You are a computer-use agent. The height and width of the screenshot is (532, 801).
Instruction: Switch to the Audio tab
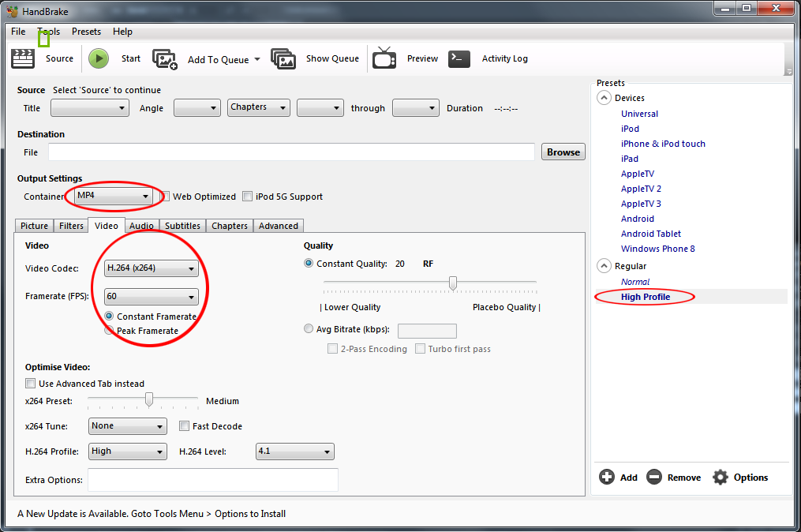[x=141, y=226]
